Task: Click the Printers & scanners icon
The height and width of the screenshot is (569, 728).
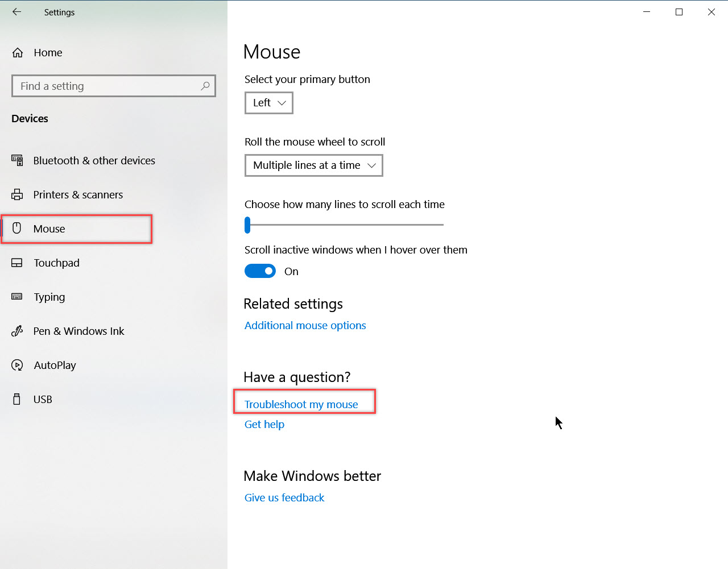Action: tap(18, 194)
